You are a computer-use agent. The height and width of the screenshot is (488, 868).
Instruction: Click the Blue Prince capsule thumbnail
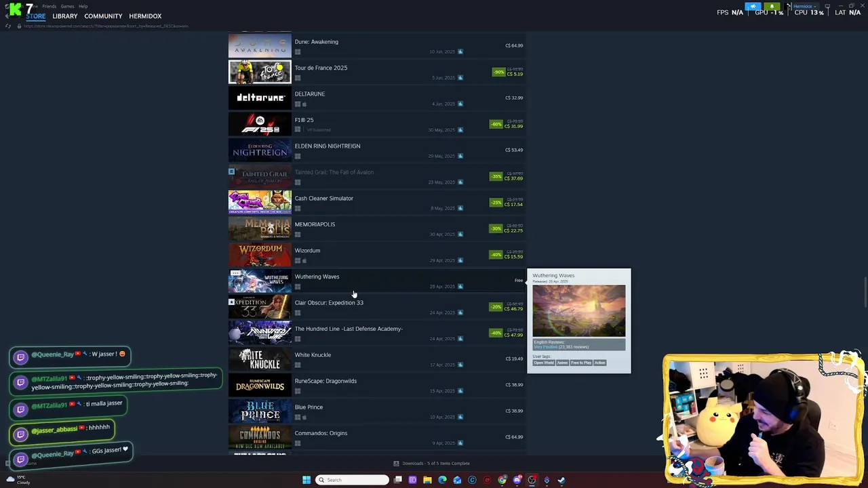click(x=260, y=411)
